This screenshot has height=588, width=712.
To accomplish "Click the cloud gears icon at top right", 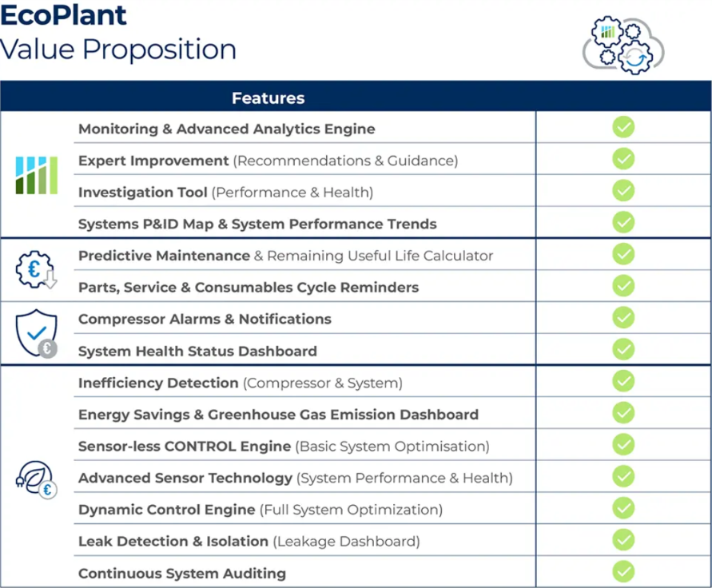I will tap(623, 44).
